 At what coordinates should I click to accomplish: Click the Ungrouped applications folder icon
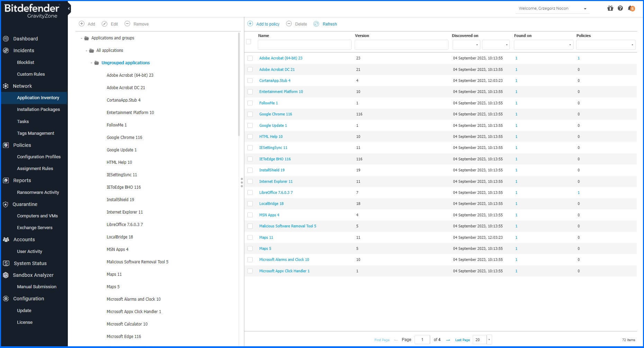pos(97,63)
